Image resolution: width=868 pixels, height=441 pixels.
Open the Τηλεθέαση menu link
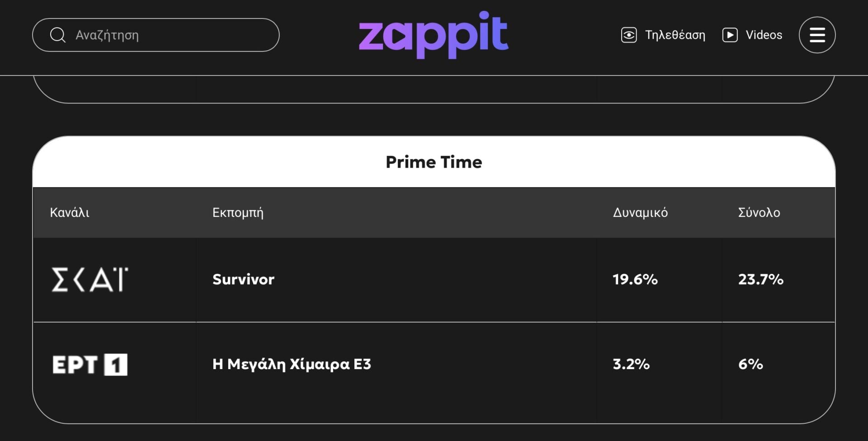point(675,35)
